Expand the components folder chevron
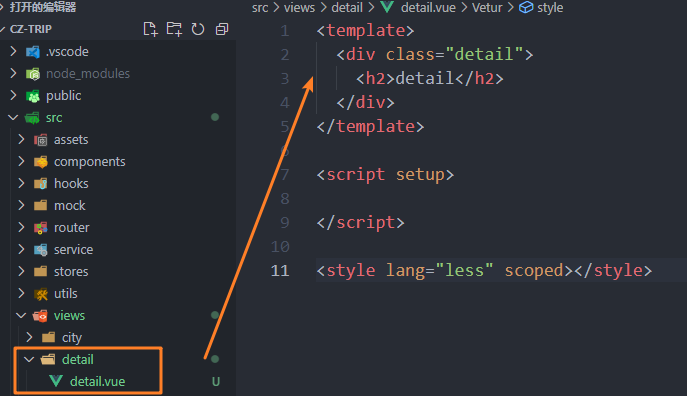 coord(21,161)
